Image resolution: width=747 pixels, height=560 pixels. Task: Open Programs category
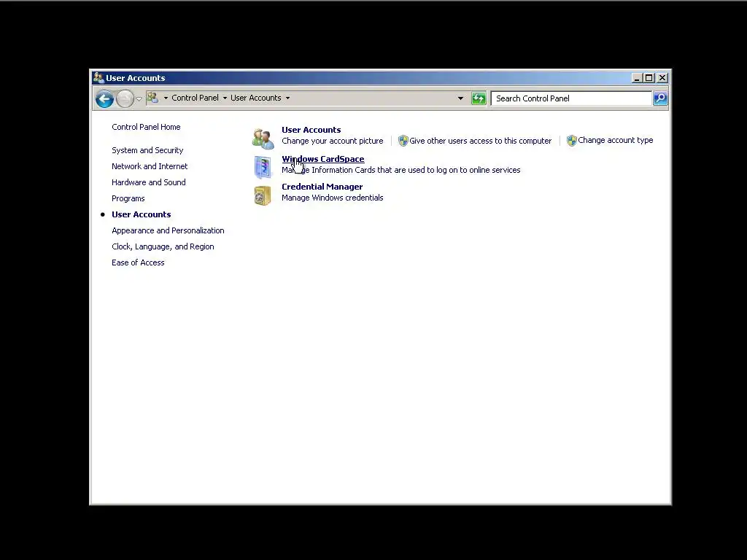coord(128,198)
